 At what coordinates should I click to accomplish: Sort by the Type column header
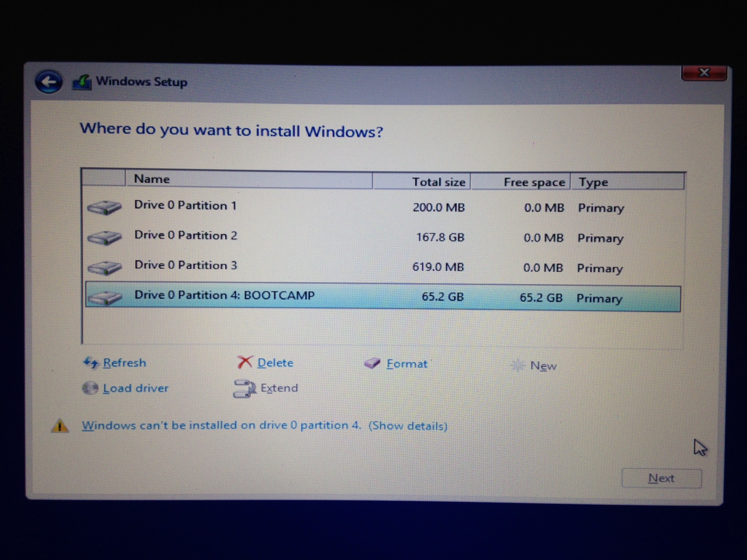[x=628, y=182]
